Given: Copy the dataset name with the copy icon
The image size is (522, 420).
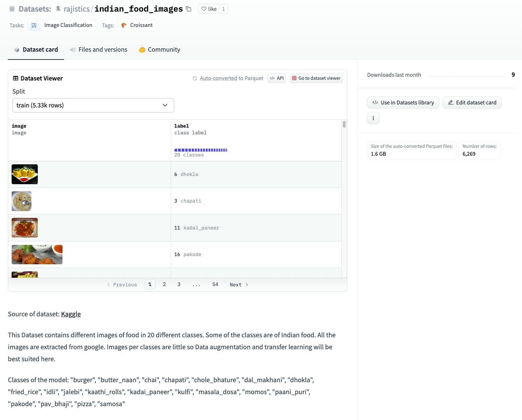Looking at the screenshot, I should pos(189,9).
